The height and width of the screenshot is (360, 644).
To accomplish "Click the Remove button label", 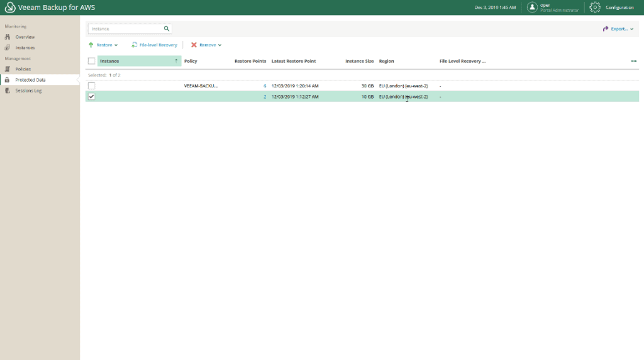I will click(x=208, y=45).
